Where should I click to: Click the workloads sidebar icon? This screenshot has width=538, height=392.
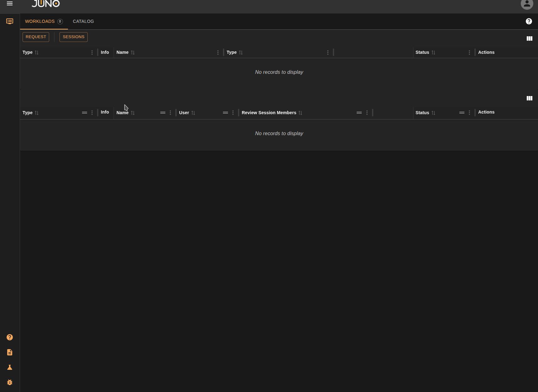(x=10, y=21)
